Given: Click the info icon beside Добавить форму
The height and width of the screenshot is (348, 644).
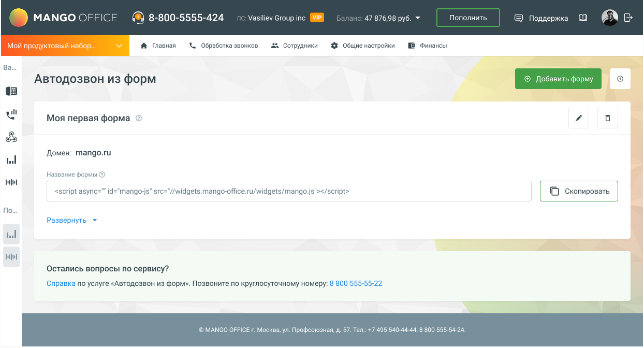Looking at the screenshot, I should (x=620, y=79).
